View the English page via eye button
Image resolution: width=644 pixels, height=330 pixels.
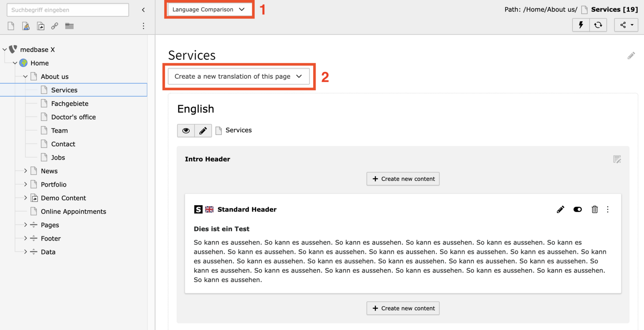click(x=186, y=131)
